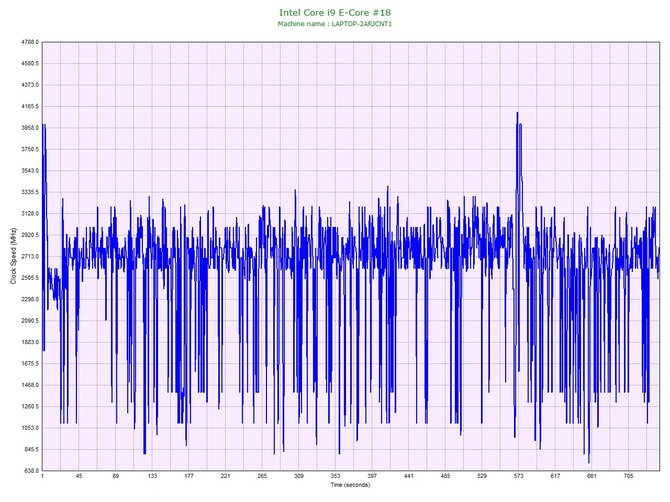
Task: Click the x-axis time label 705
Action: (628, 476)
